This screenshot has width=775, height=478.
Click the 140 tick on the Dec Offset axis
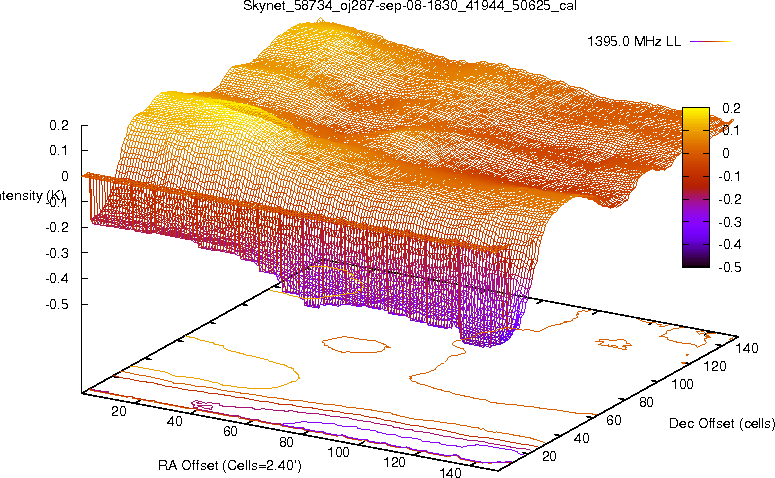pos(746,349)
